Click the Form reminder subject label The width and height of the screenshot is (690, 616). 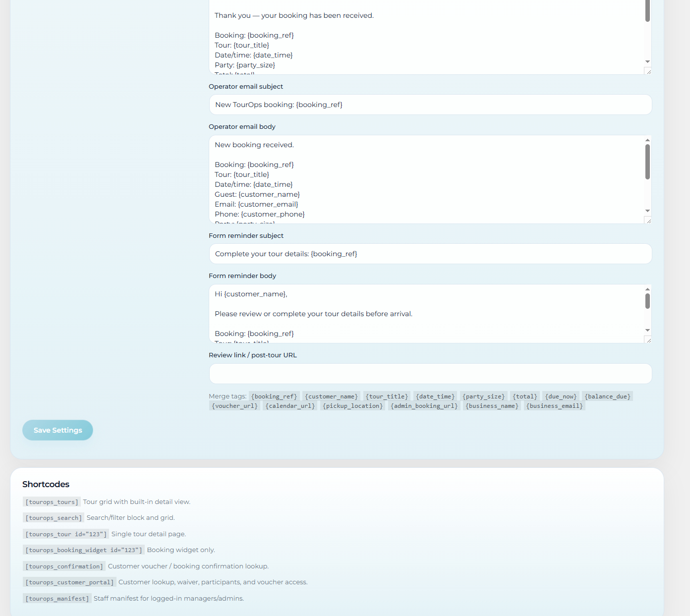(246, 235)
